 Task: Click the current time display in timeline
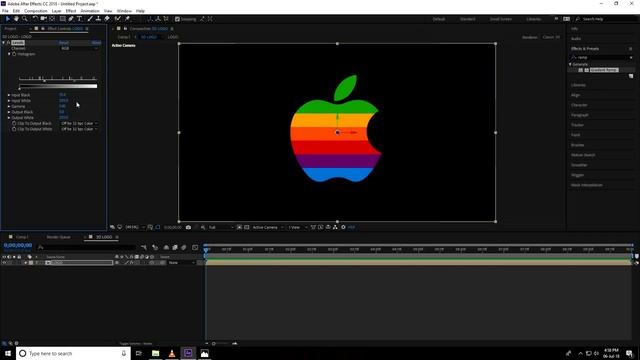point(18,245)
